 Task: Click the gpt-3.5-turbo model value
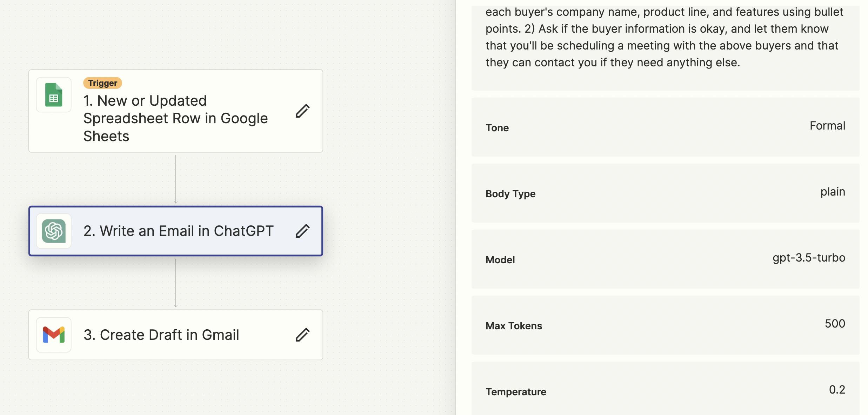pyautogui.click(x=809, y=258)
